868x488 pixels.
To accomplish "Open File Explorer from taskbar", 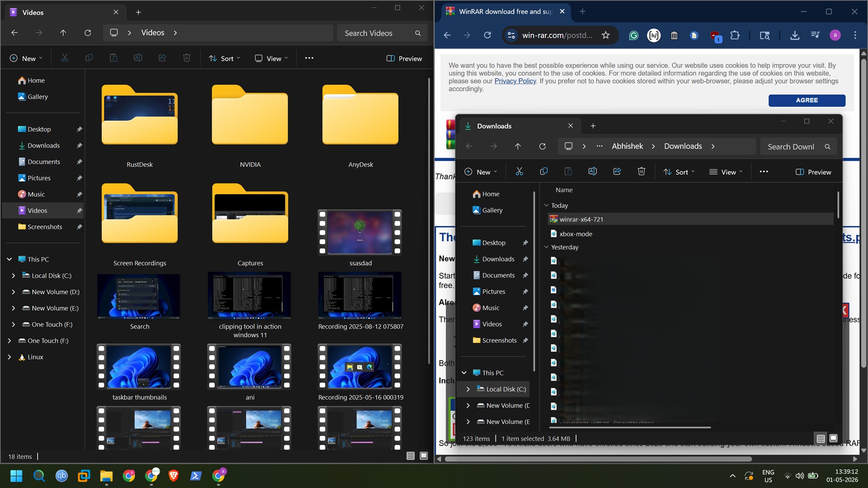I will [106, 476].
